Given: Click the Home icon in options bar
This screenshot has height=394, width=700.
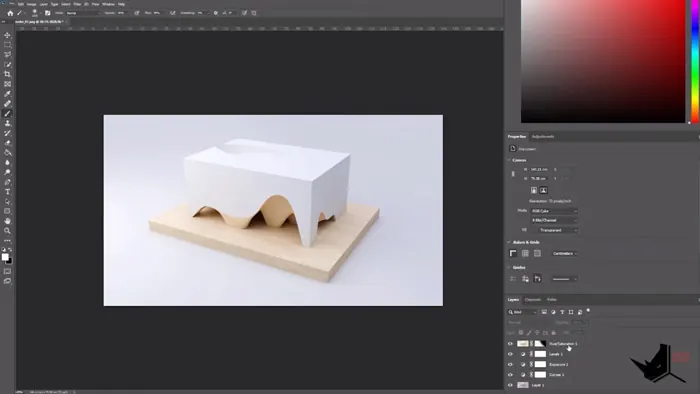Looking at the screenshot, I should (10, 13).
